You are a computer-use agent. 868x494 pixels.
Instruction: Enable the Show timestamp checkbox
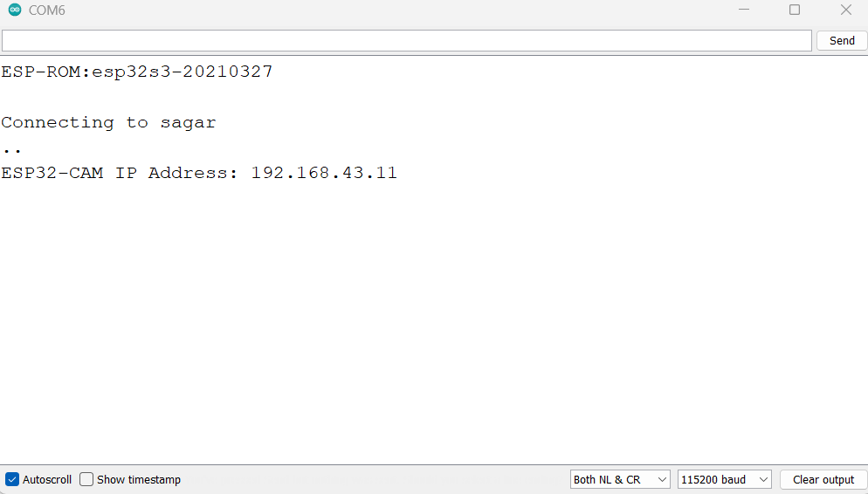(86, 479)
